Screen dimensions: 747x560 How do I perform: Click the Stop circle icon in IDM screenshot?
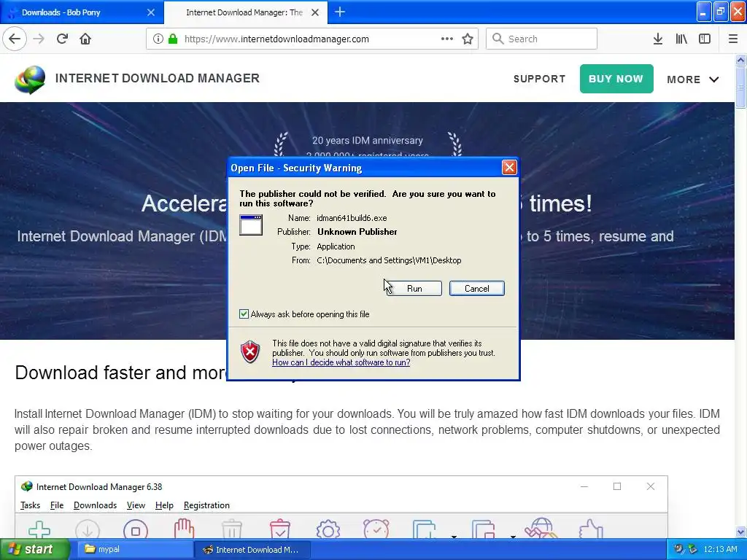pos(136,529)
